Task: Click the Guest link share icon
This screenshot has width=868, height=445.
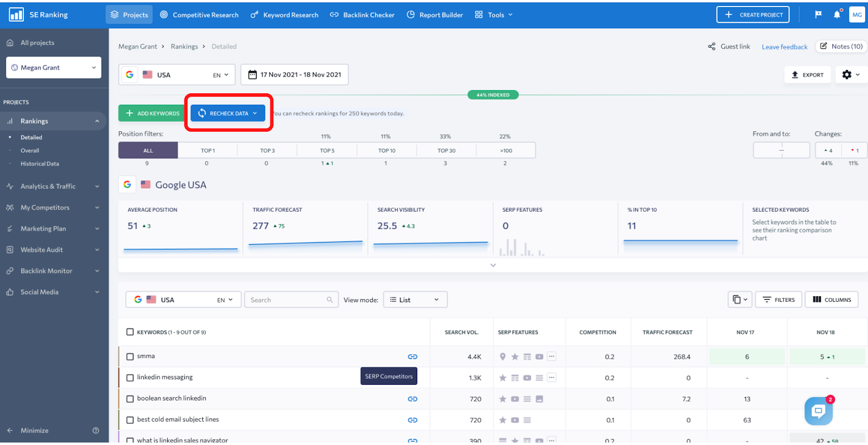Action: click(x=712, y=47)
